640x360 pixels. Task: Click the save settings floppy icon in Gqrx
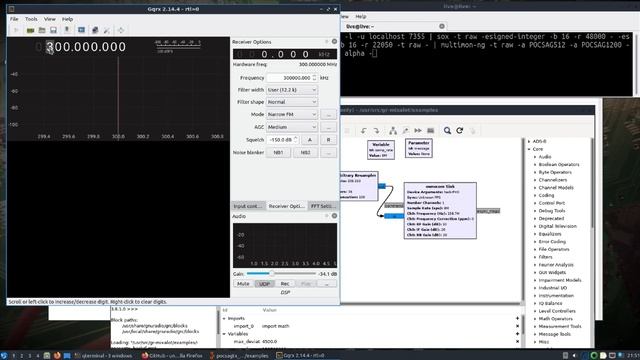(x=53, y=30)
